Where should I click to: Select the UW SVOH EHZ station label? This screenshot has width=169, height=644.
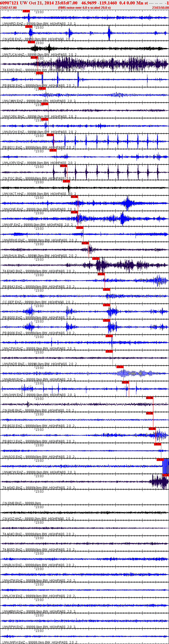(x=39, y=132)
